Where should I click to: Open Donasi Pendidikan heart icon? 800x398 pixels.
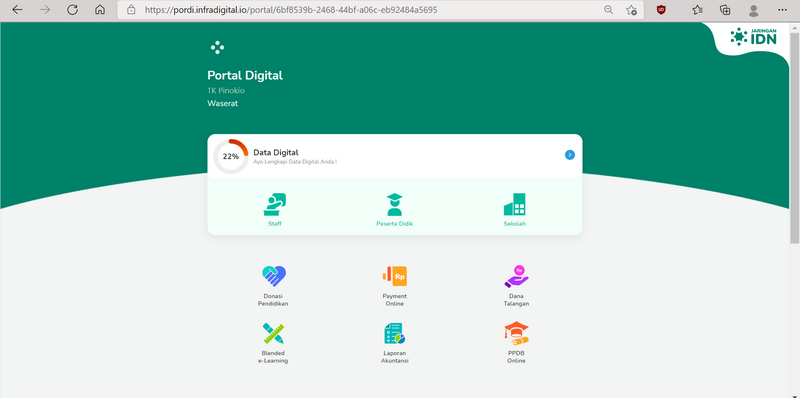coord(274,276)
